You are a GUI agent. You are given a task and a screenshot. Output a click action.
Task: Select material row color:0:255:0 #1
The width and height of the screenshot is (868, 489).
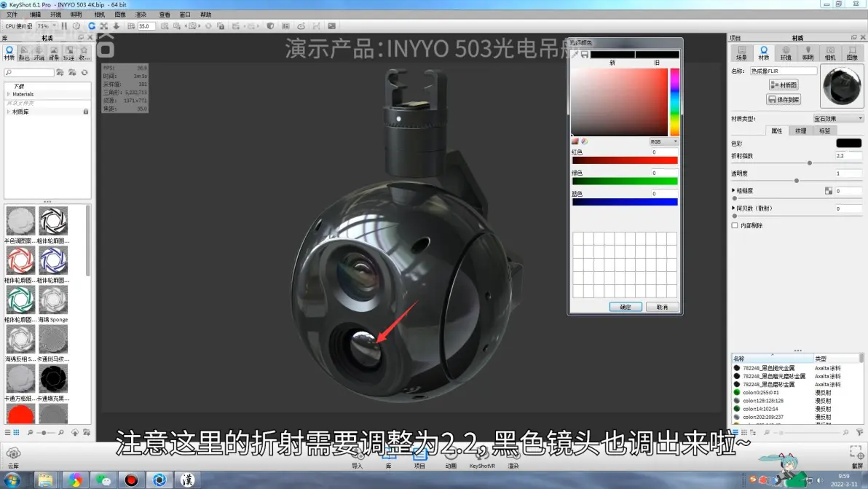760,393
